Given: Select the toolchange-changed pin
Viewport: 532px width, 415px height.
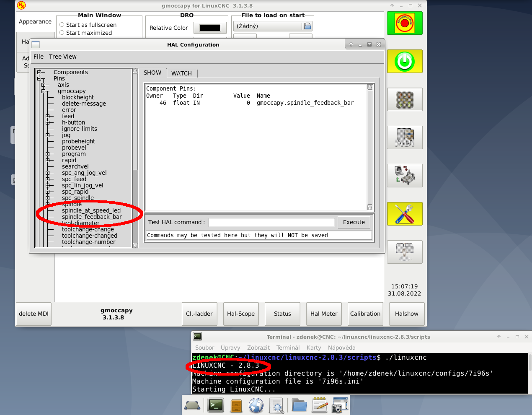Looking at the screenshot, I should pos(90,236).
